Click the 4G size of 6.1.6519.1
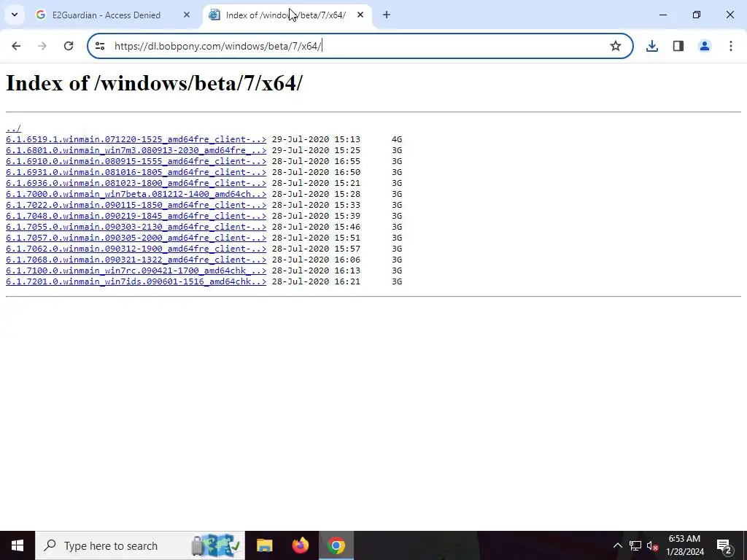747x560 pixels. [x=397, y=139]
